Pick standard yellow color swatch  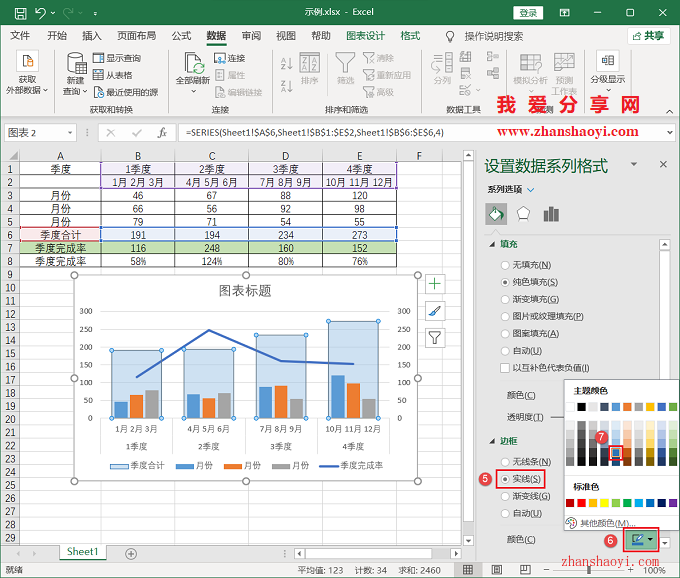click(604, 503)
